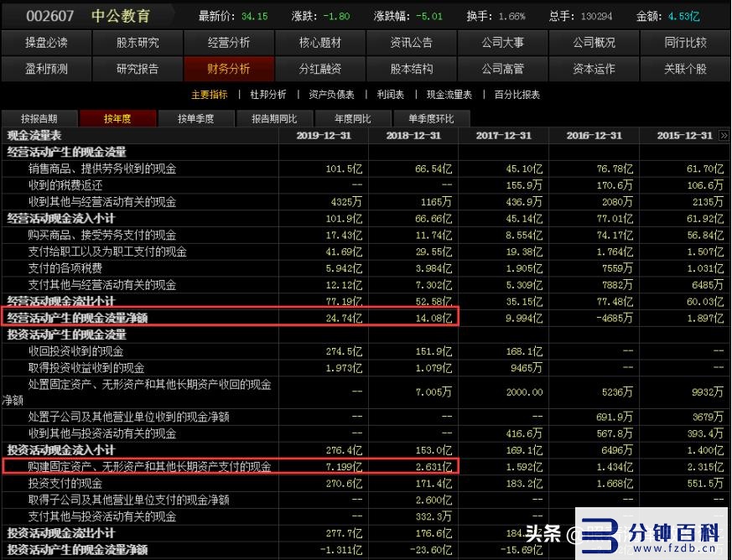
Task: Open the 公司高管 section
Action: 503,69
